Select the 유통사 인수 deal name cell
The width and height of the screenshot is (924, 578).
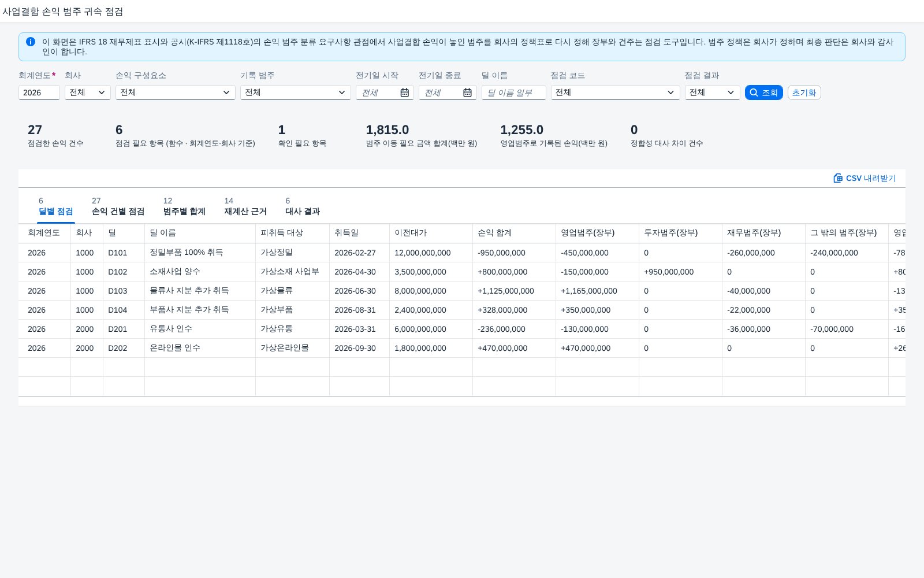coord(200,329)
